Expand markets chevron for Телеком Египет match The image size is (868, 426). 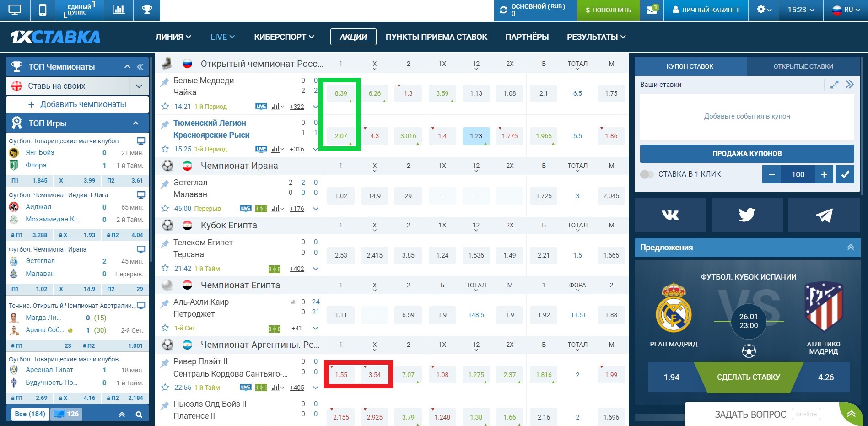[x=315, y=269]
